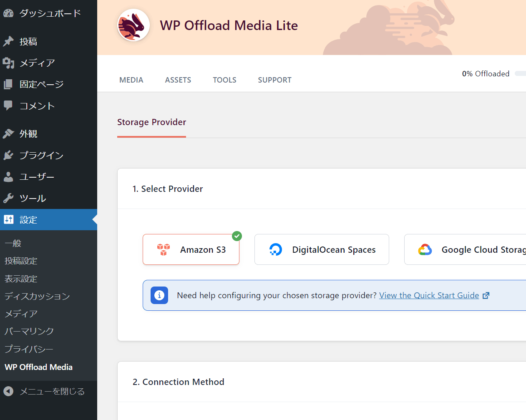Click the Amazon S3 cubes icon

pos(164,249)
